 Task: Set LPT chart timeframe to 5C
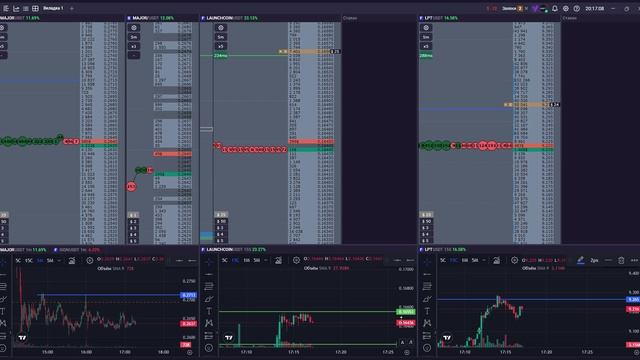tap(443, 260)
